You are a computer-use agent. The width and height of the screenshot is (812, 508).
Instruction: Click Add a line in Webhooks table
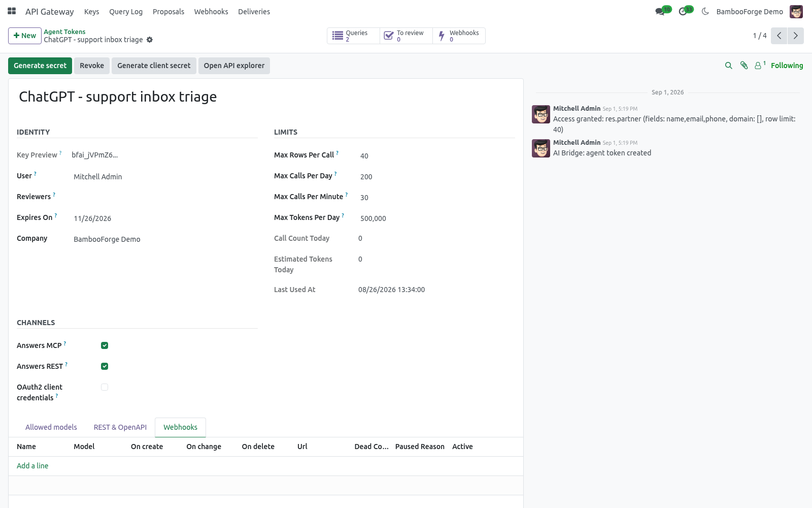[32, 466]
